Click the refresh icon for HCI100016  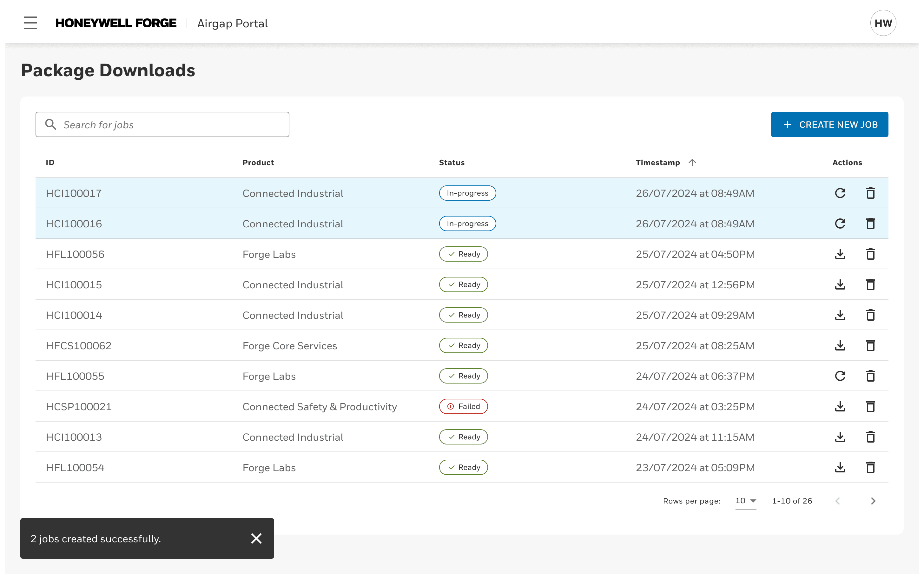tap(840, 224)
